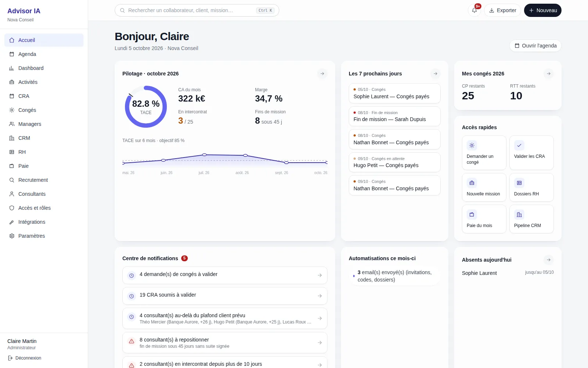Screen dimensions: 588x368
Task: Click the clock icon beside 19 CRA soumis
Action: [132, 296]
